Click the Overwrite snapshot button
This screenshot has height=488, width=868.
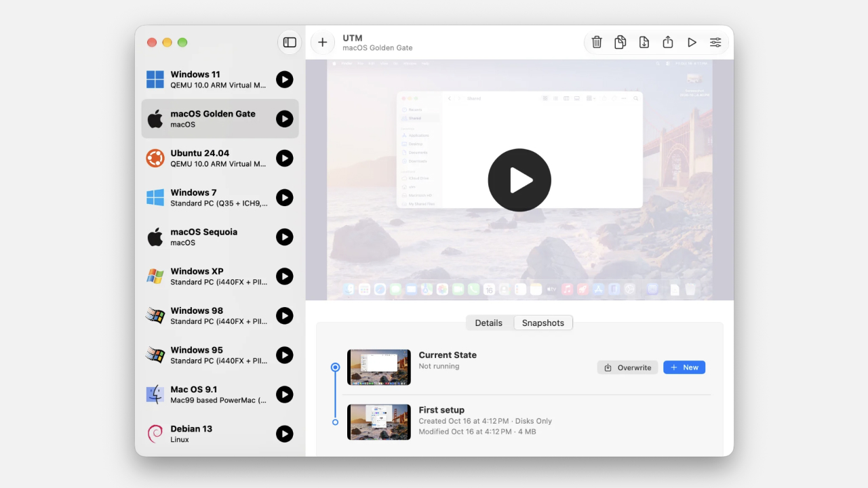627,367
